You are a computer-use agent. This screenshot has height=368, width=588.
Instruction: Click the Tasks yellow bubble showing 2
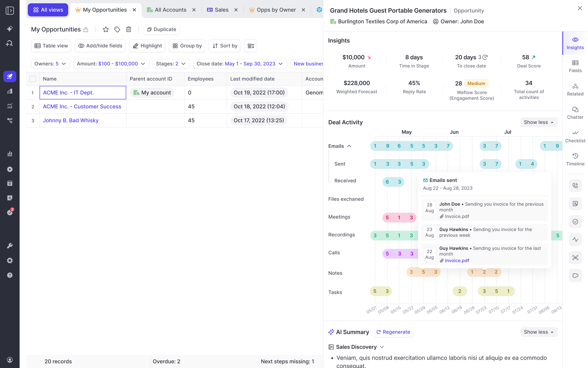click(x=460, y=291)
